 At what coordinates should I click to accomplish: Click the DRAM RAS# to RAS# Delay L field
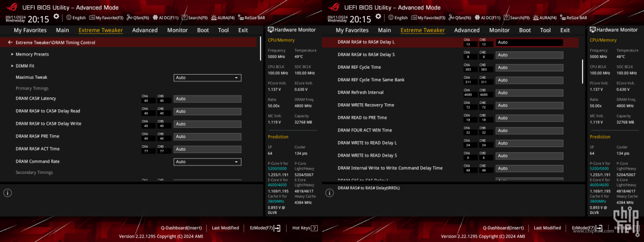click(x=530, y=42)
